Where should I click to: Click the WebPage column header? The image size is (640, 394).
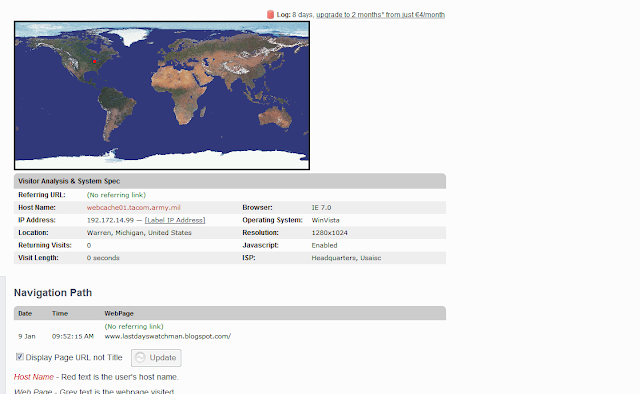119,314
